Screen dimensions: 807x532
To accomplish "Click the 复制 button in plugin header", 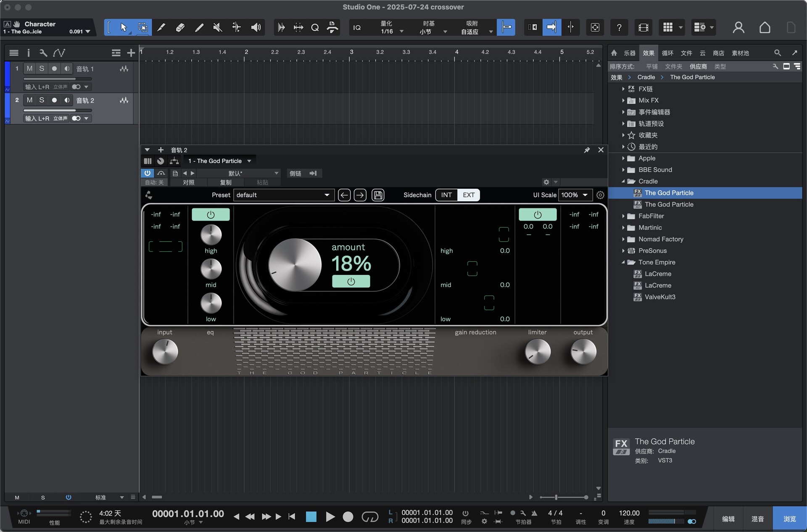I will point(226,182).
